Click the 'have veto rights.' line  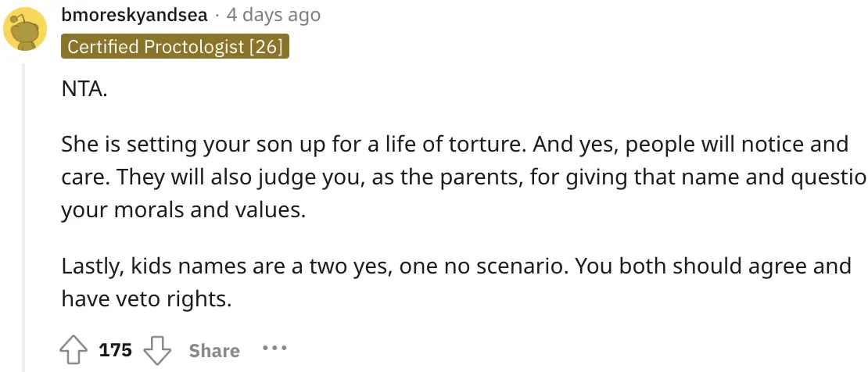pyautogui.click(x=147, y=299)
